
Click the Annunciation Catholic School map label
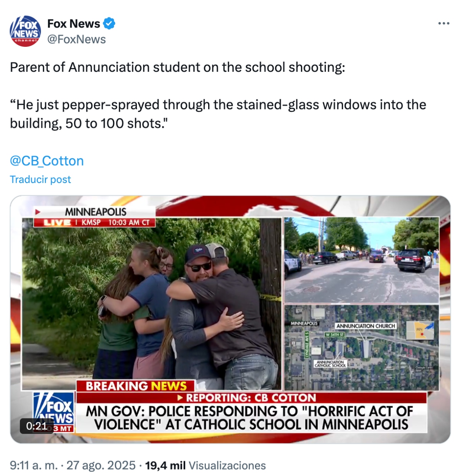[x=330, y=364]
